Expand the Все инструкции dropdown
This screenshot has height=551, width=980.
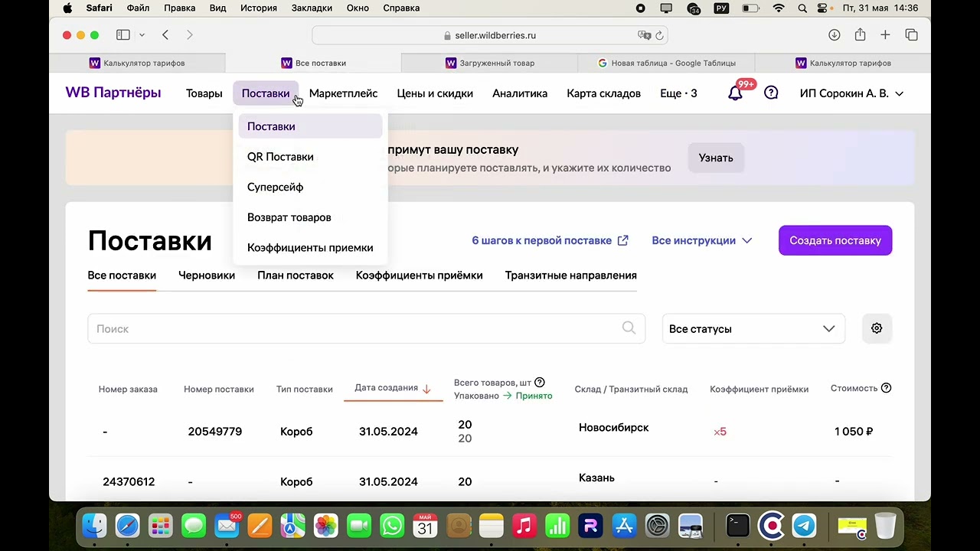point(702,240)
